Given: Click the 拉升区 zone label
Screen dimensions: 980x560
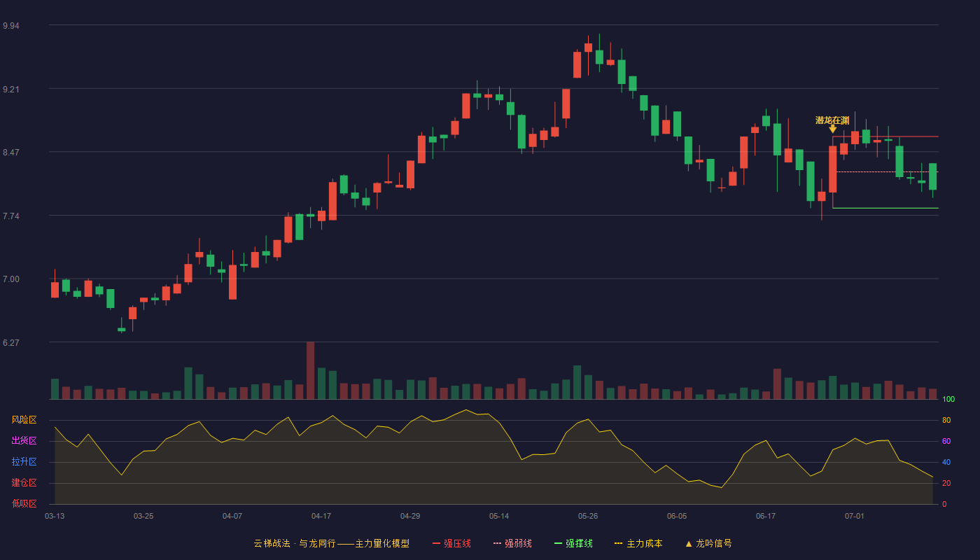Looking at the screenshot, I should [x=24, y=462].
